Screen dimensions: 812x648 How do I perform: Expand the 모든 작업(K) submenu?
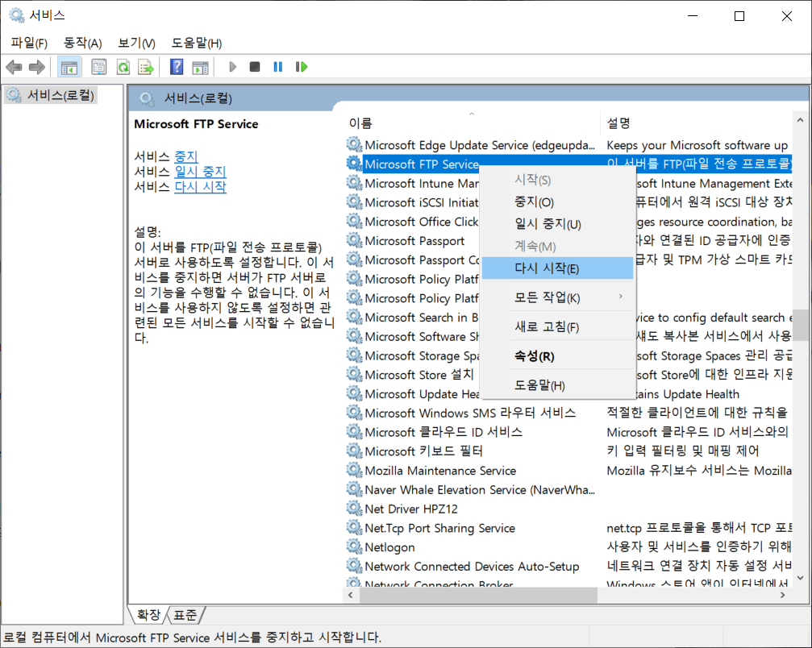(556, 297)
